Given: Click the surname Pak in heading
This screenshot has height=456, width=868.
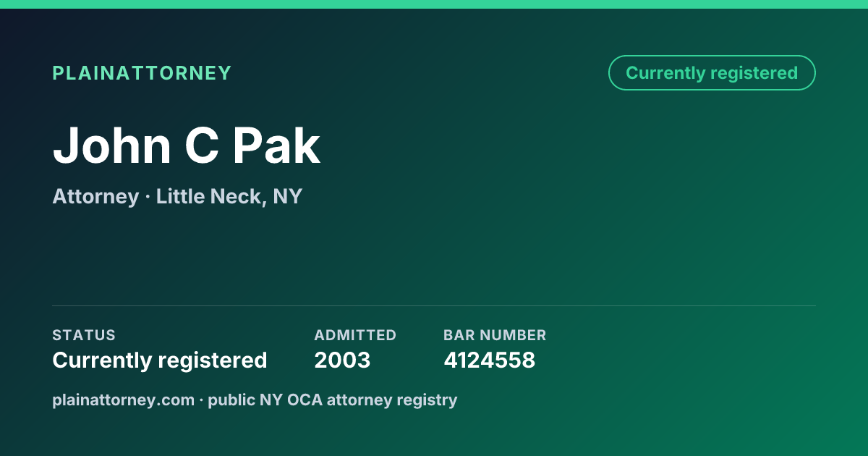Looking at the screenshot, I should [x=276, y=145].
